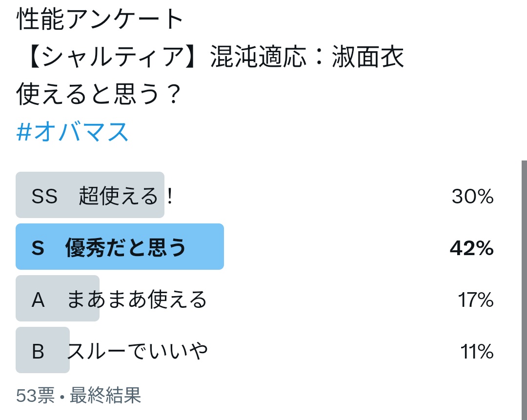Click the 17% result percentage
The width and height of the screenshot is (527, 420).
click(475, 300)
